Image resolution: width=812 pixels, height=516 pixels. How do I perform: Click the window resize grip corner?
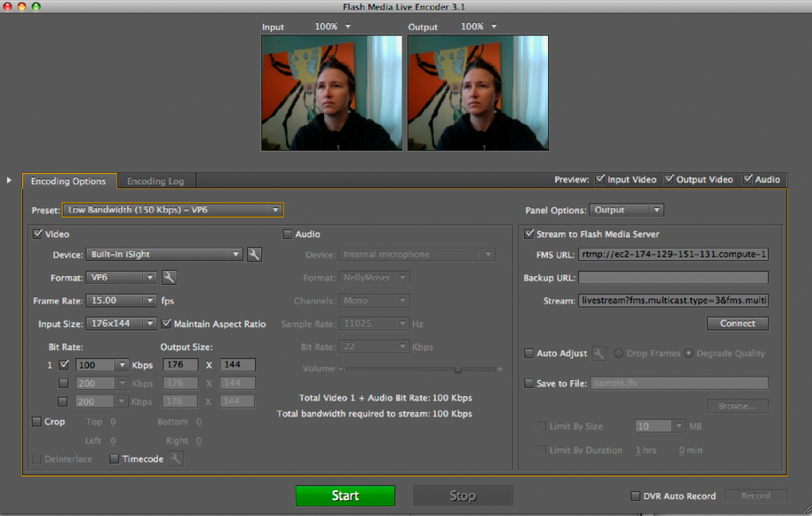click(x=807, y=511)
